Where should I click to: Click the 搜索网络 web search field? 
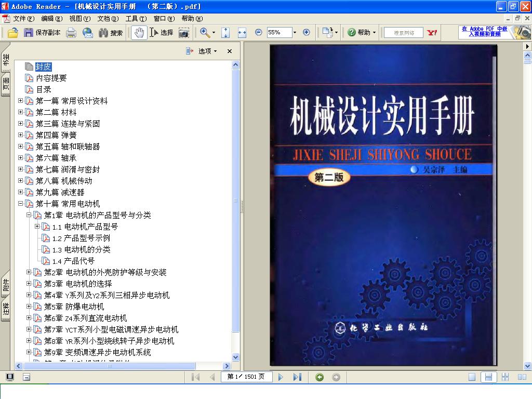403,33
